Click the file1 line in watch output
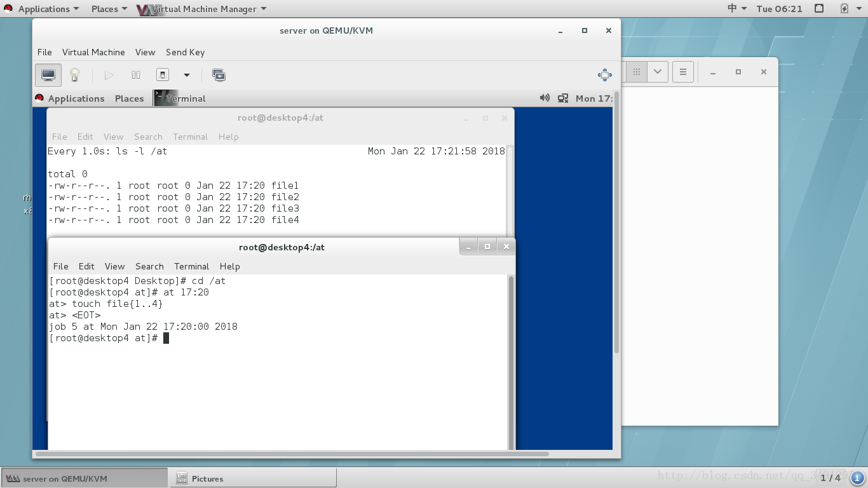Viewport: 868px width, 488px height. tap(173, 186)
